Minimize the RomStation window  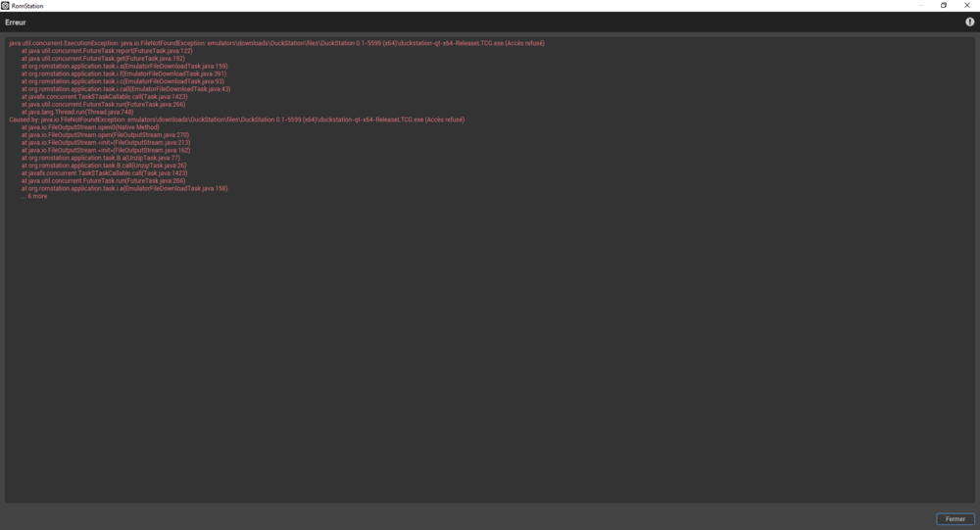(x=920, y=6)
